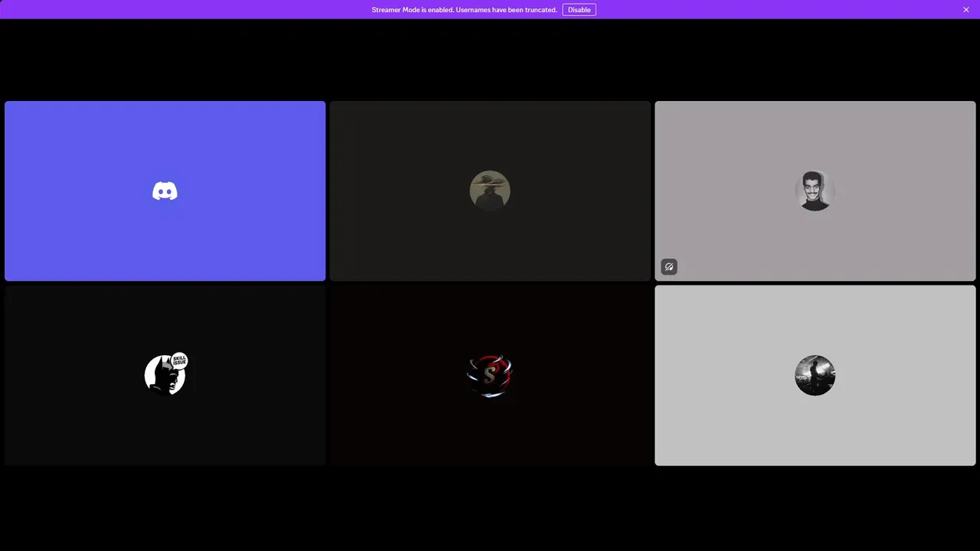Select the blue tile with Discord logo

coord(165,191)
